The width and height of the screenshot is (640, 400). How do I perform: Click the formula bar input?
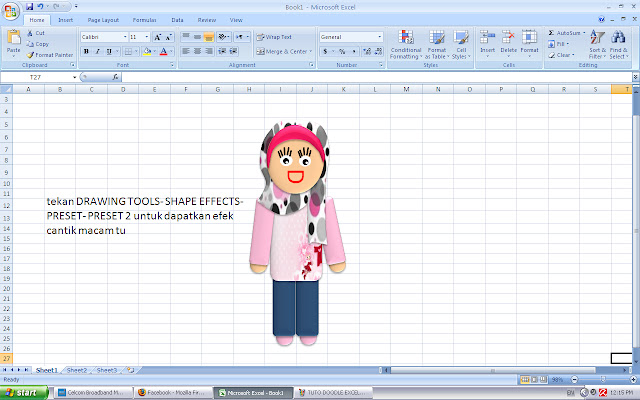pos(378,77)
